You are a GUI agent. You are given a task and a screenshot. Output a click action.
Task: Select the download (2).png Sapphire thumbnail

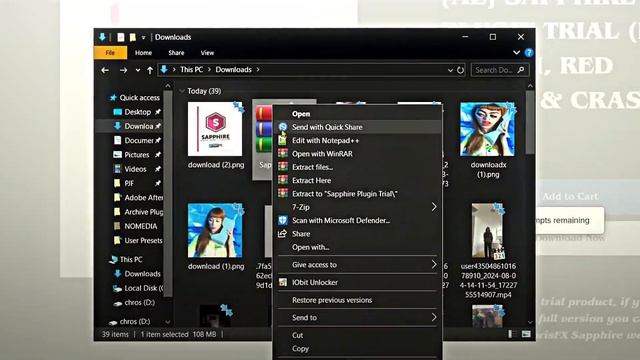point(215,129)
